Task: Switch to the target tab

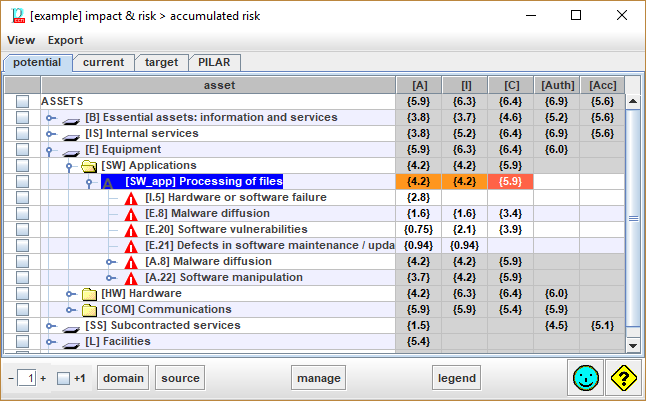Action: [x=161, y=62]
